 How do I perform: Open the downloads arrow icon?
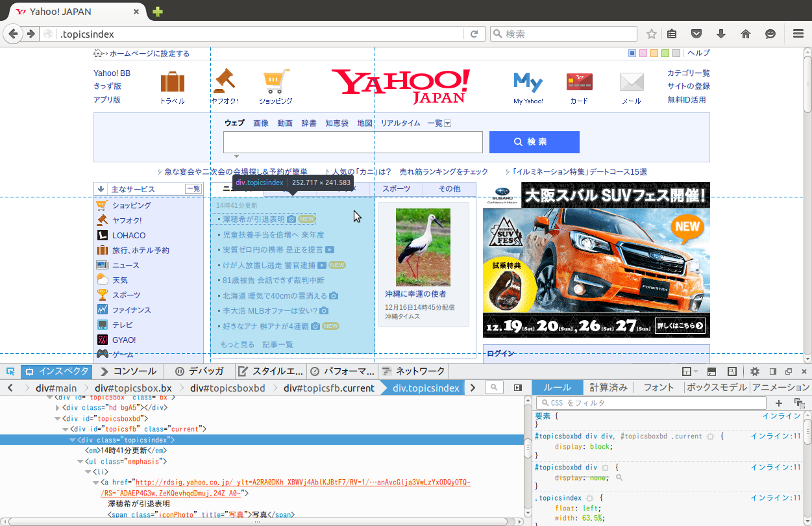[720, 34]
